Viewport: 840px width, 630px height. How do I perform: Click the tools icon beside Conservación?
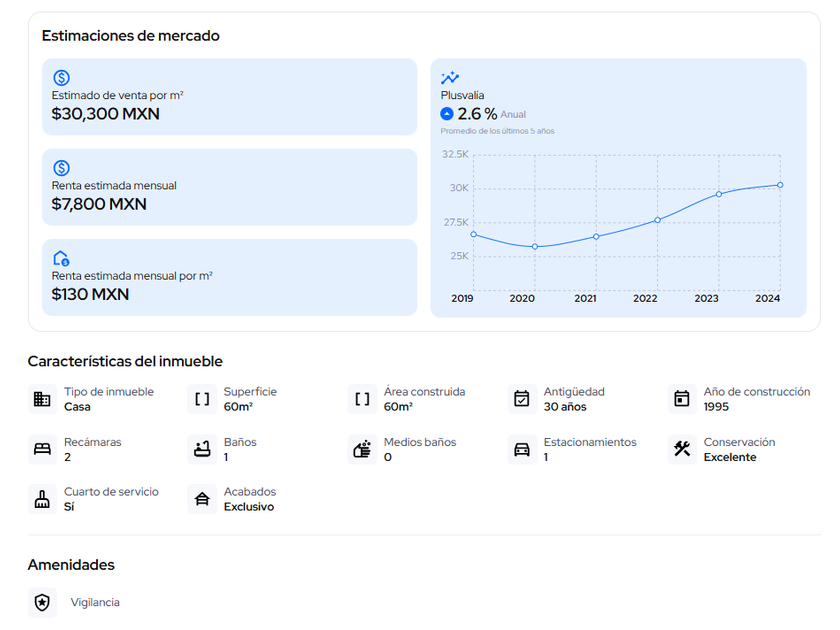[682, 449]
